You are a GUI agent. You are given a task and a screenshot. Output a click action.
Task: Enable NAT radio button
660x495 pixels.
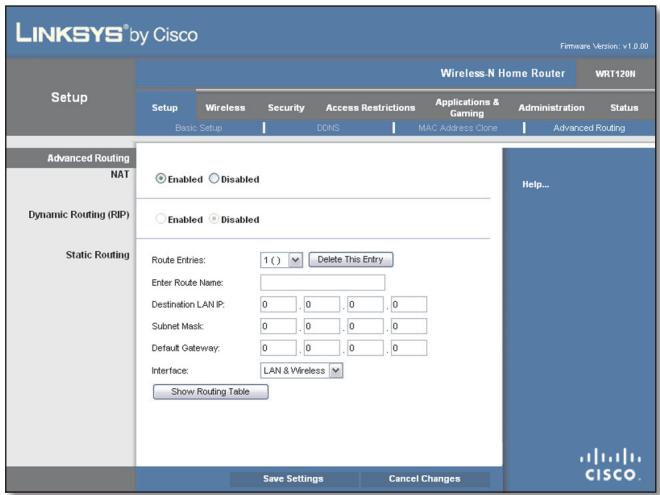coord(160,178)
